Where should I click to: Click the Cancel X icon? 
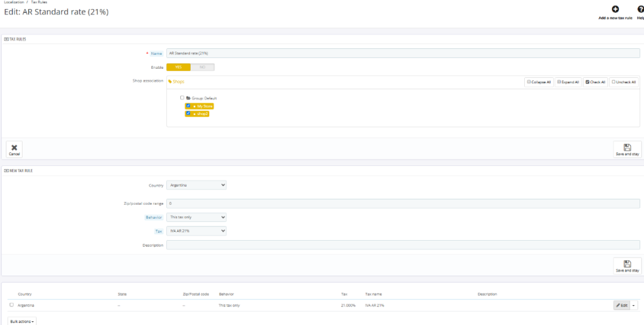click(x=14, y=148)
